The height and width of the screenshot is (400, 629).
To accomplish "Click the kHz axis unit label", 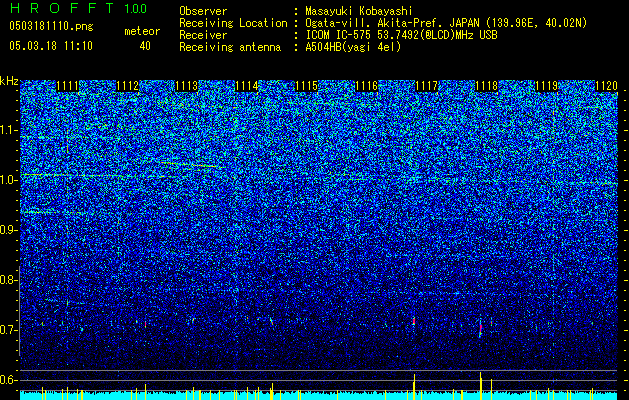I will [x=9, y=81].
